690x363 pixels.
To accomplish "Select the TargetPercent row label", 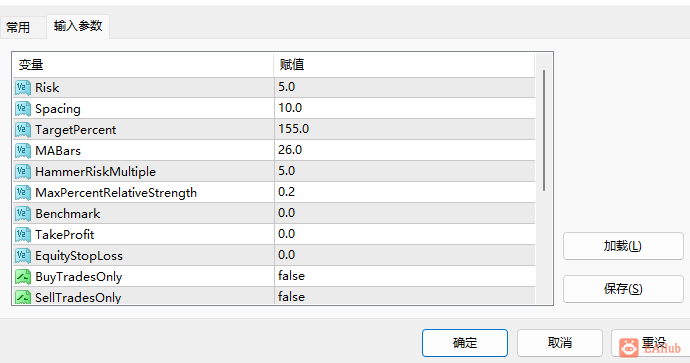I will tap(76, 130).
